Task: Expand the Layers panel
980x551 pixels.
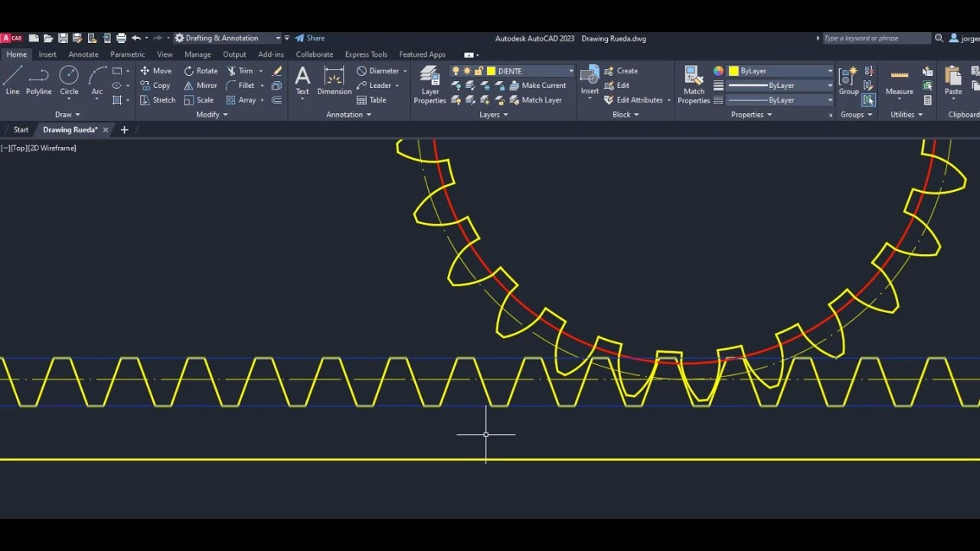Action: tap(494, 115)
